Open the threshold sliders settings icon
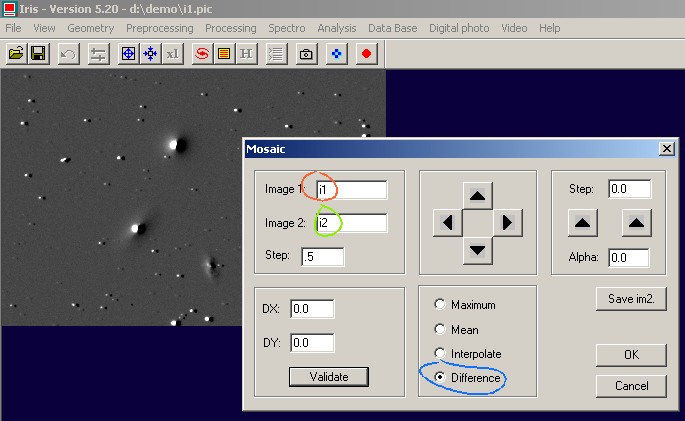 98,54
